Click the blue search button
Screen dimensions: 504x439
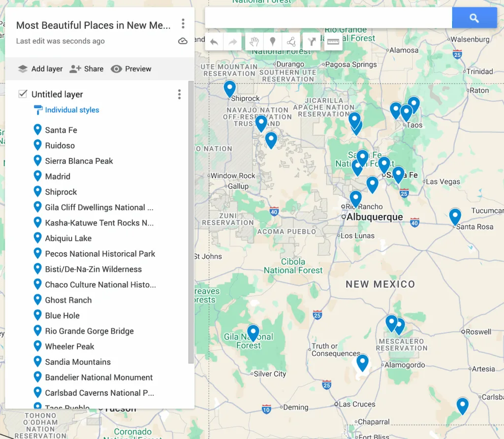point(474,18)
